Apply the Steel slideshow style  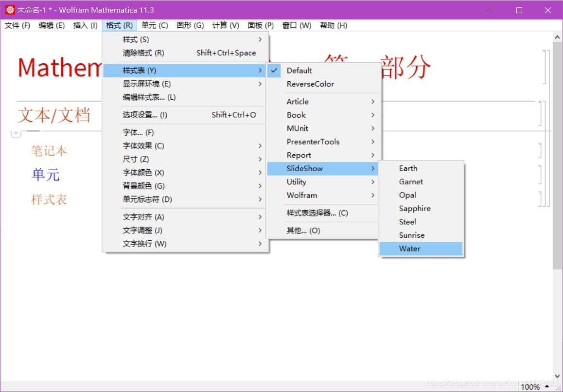coord(421,222)
